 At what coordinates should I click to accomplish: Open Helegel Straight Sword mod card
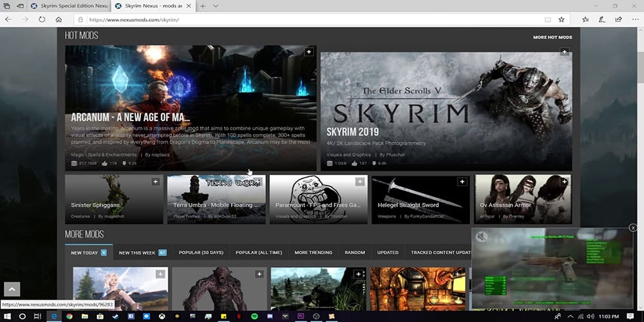421,199
